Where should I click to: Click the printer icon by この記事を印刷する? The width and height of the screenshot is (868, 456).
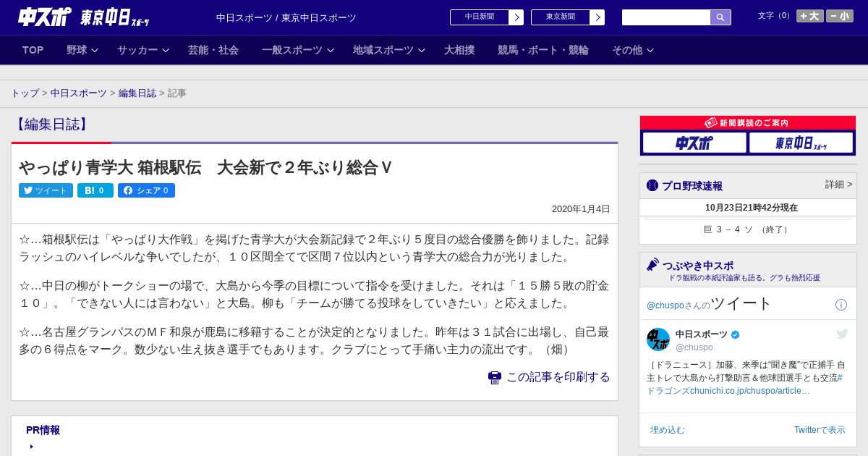coord(495,377)
